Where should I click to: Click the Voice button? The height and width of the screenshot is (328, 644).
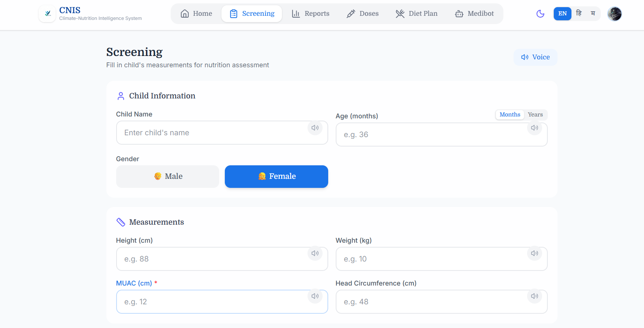point(535,57)
